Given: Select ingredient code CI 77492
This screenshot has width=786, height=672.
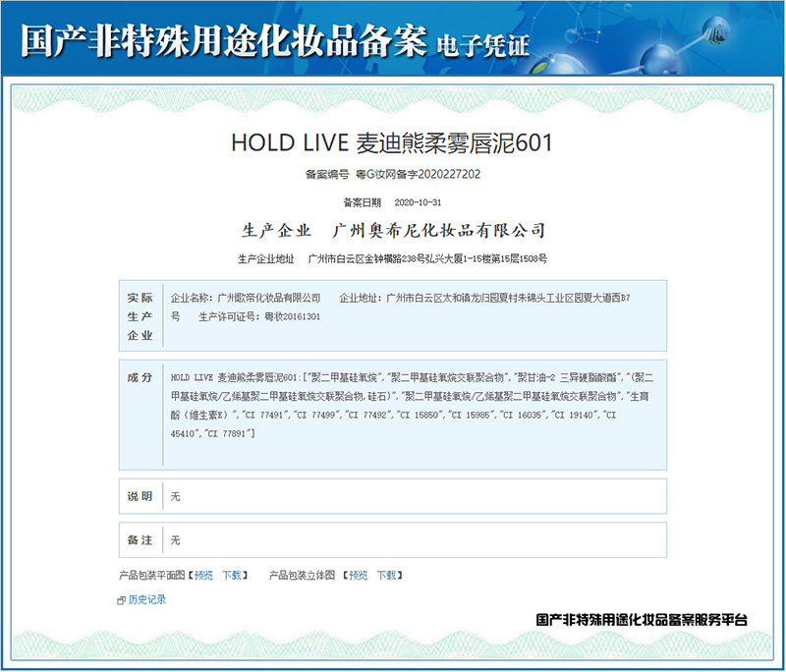Looking at the screenshot, I should click(x=369, y=415).
